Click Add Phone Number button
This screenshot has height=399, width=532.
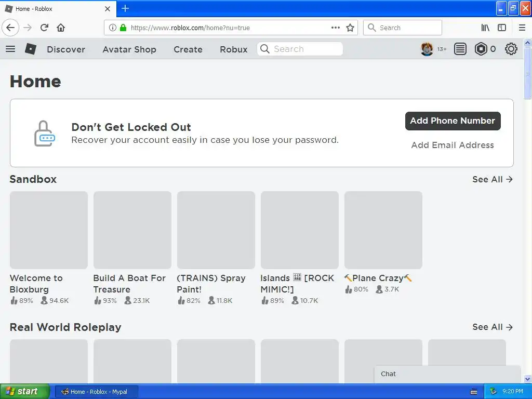[x=453, y=121]
